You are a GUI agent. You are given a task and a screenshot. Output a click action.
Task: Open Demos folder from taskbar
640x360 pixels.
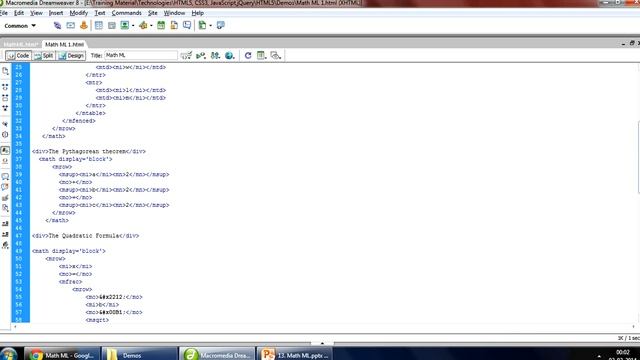pos(140,354)
